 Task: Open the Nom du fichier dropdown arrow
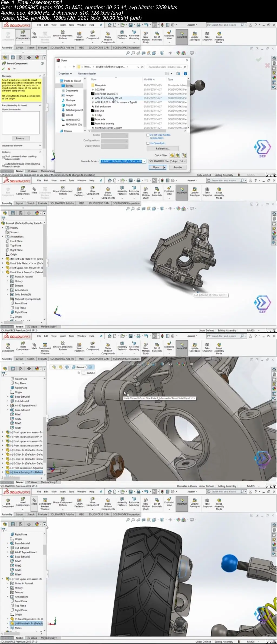(x=144, y=161)
